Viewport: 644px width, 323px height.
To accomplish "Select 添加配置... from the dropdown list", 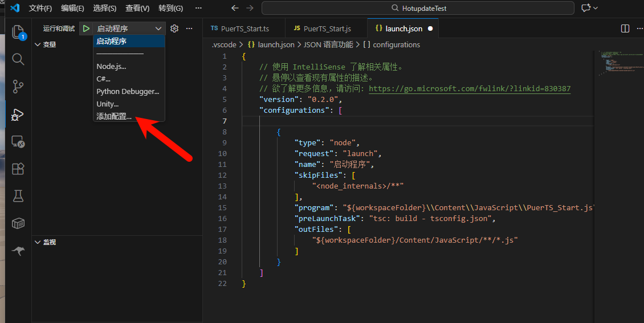I will [x=114, y=116].
